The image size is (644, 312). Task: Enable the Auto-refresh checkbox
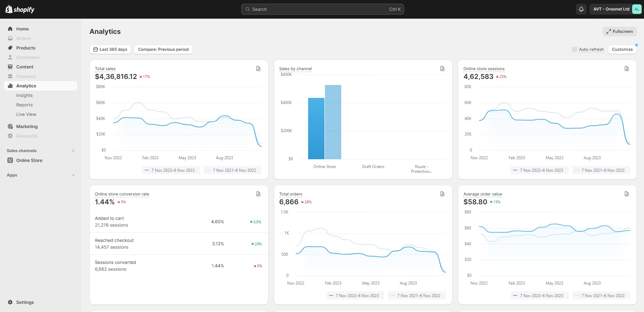(x=574, y=49)
